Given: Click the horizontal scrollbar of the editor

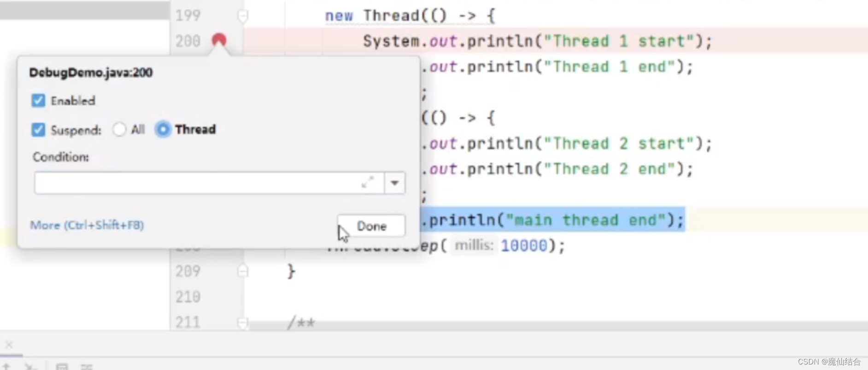Looking at the screenshot, I should [558, 326].
